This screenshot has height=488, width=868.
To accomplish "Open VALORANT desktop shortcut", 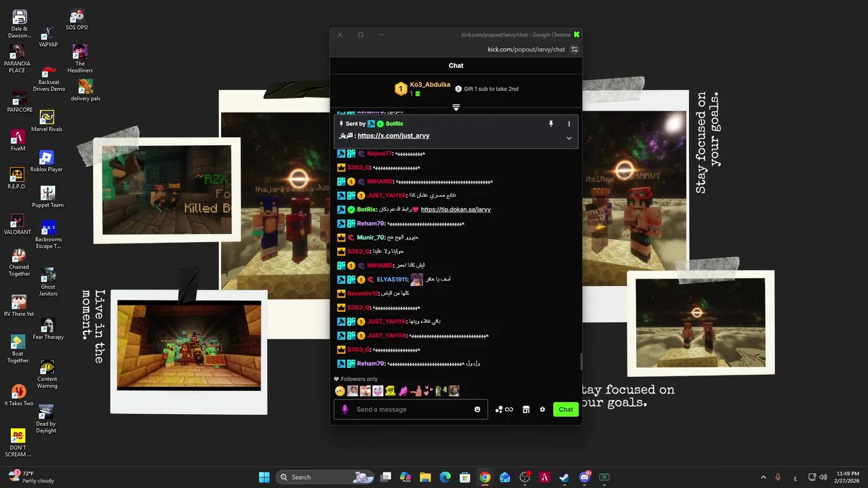I will pos(18,224).
